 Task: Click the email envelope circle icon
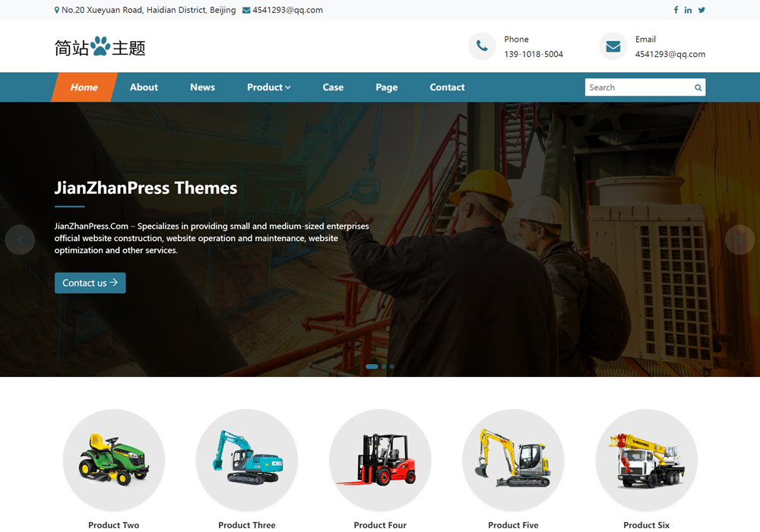tap(613, 46)
